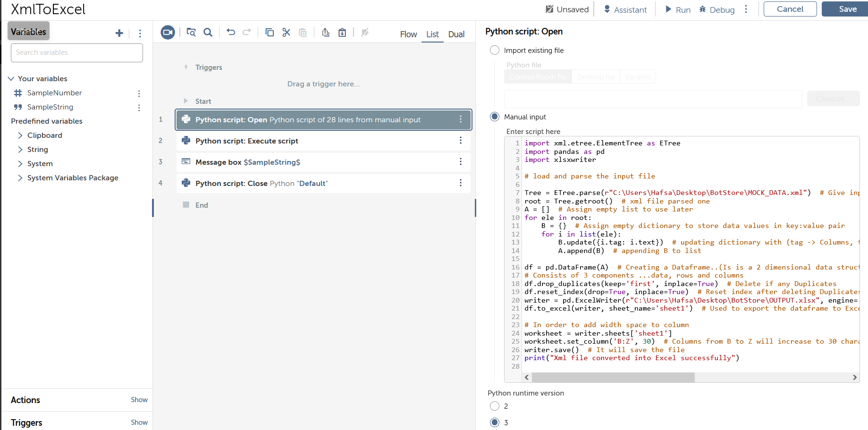
Task: Switch to the Flow view tab
Action: 408,34
